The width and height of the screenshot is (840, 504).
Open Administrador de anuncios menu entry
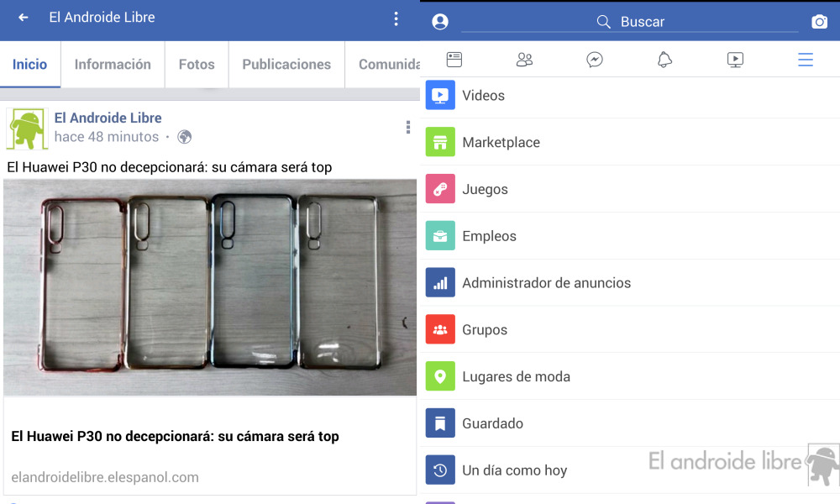(630, 283)
